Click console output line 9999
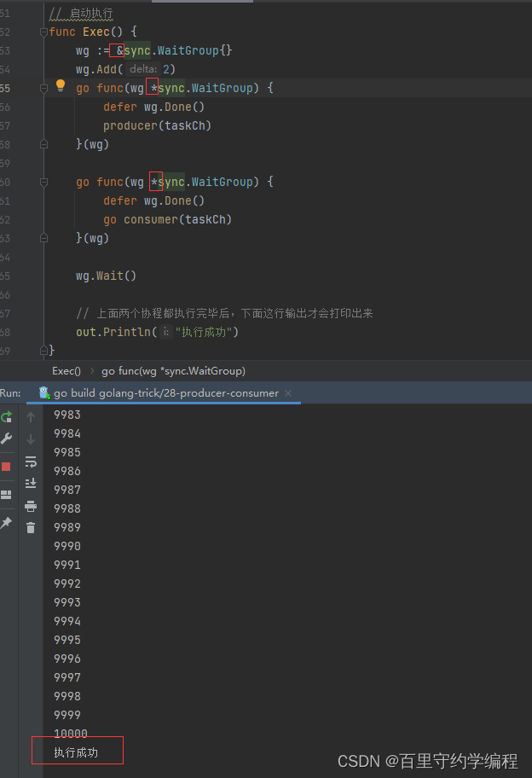 [67, 715]
